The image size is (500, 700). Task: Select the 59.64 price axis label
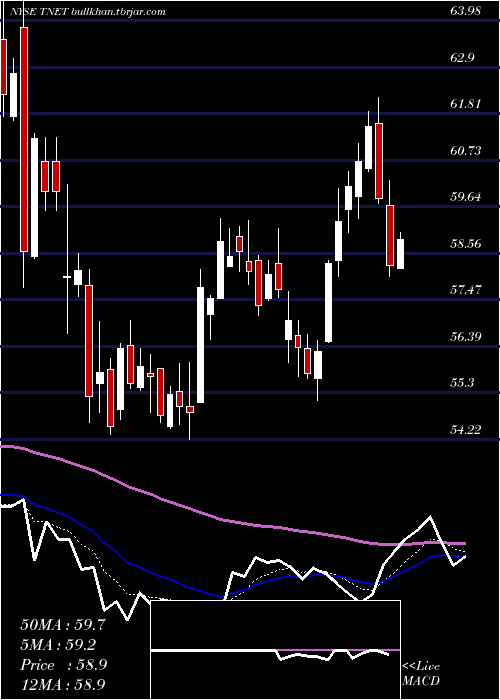coord(466,197)
